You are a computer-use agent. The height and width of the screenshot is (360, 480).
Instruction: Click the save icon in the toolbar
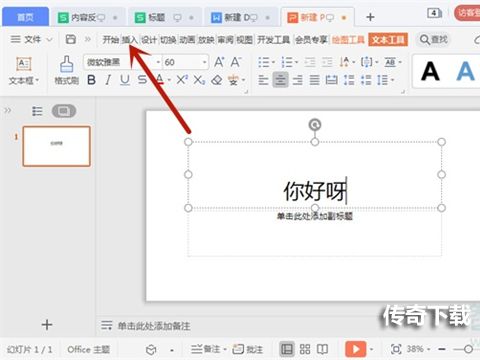[x=71, y=39]
